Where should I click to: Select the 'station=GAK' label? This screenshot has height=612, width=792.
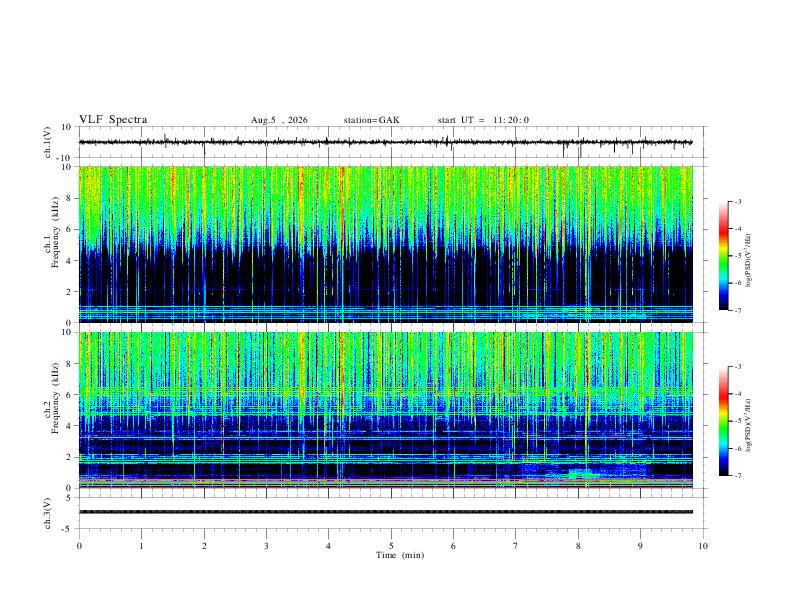[x=371, y=120]
